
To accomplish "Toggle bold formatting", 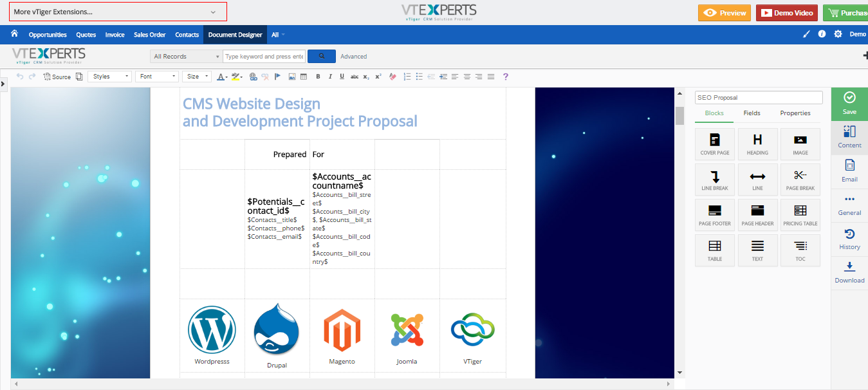I will 318,77.
